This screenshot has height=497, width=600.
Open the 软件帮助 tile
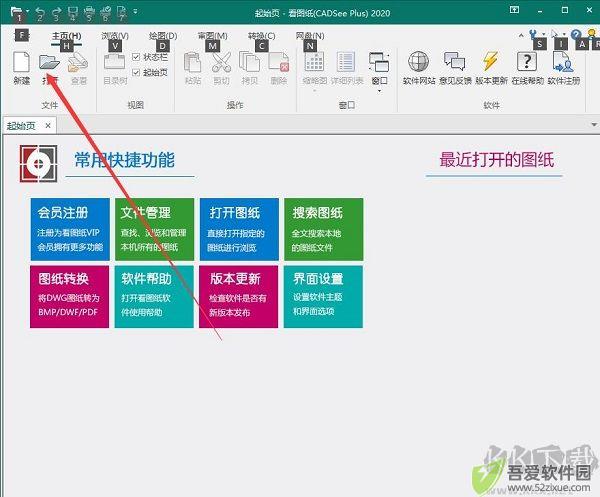point(154,297)
